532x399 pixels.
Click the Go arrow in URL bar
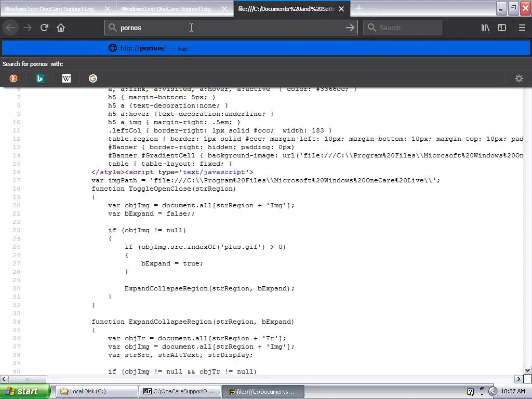(x=350, y=28)
